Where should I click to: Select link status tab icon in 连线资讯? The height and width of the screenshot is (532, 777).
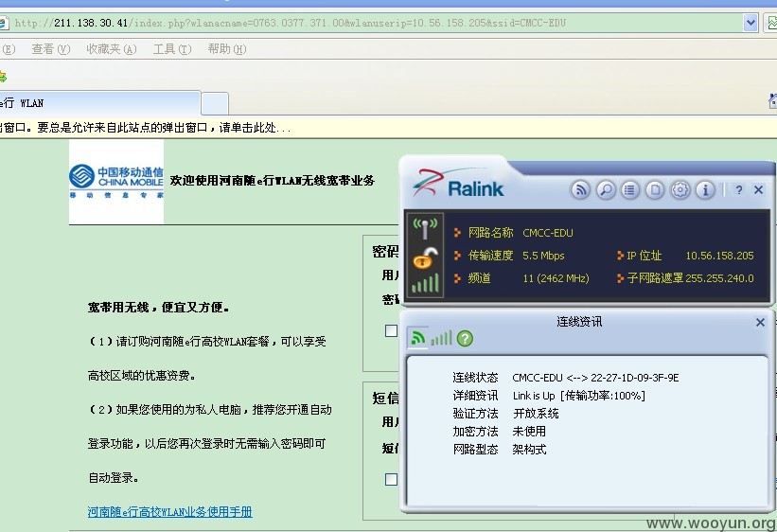(x=418, y=338)
